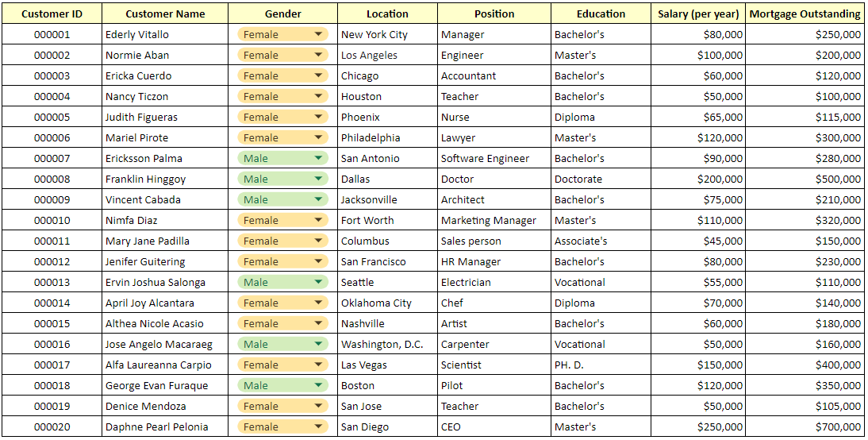Click the Washington, D.C. location cell
Viewport: 868px width, 440px height.
(387, 344)
